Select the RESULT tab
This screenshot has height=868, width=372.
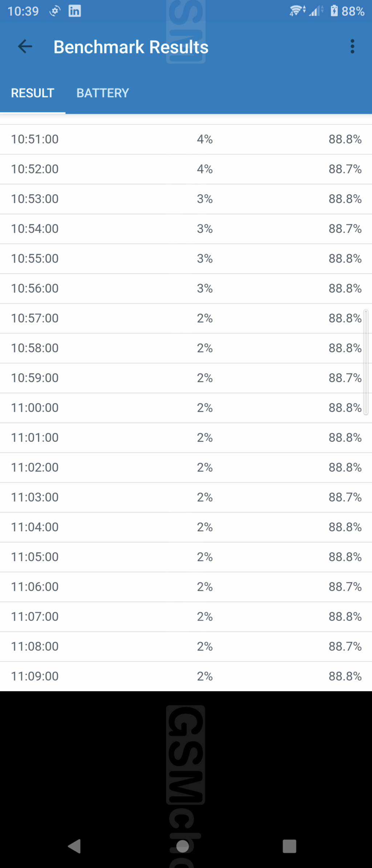[x=33, y=93]
